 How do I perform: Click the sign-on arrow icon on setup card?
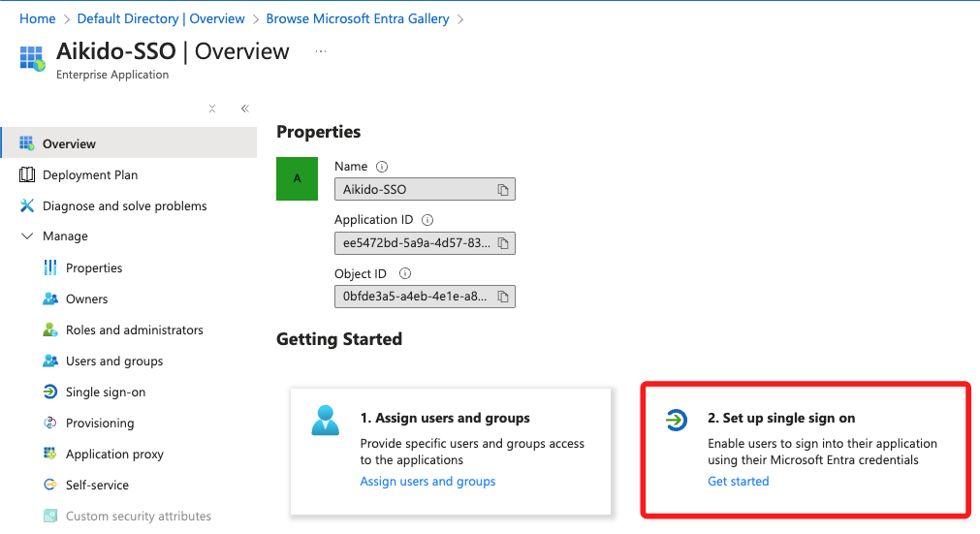click(676, 420)
